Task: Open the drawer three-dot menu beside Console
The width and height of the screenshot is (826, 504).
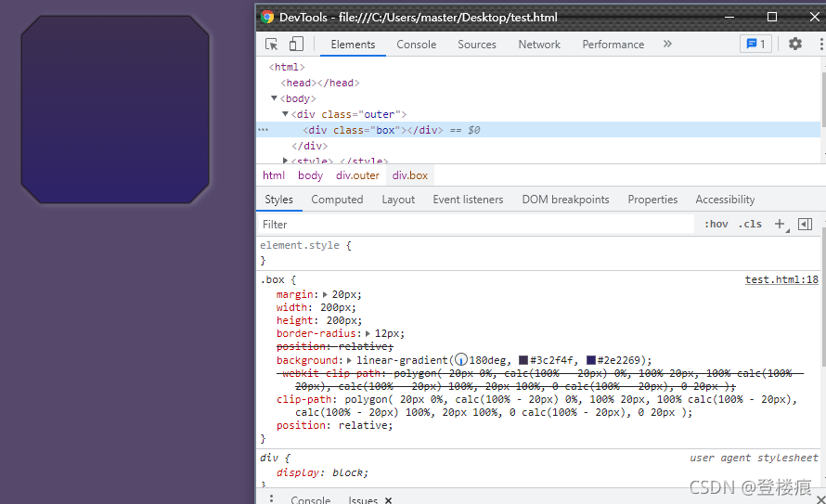Action: coord(271,498)
